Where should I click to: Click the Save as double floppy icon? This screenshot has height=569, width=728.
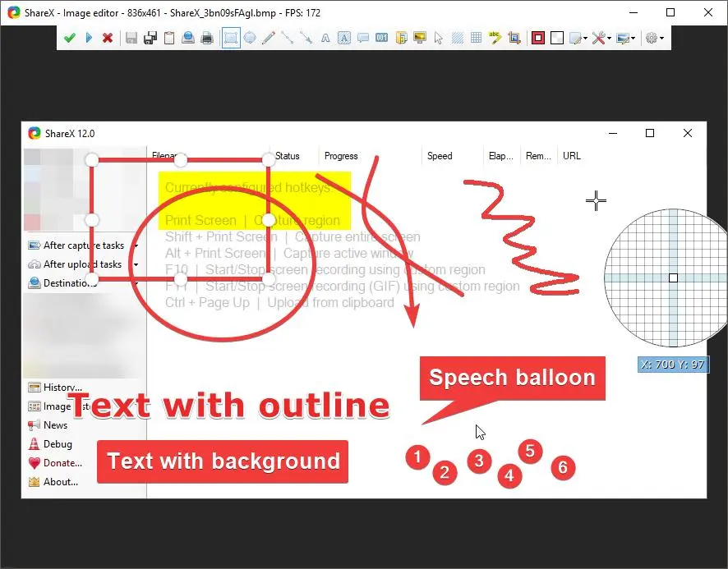point(150,38)
